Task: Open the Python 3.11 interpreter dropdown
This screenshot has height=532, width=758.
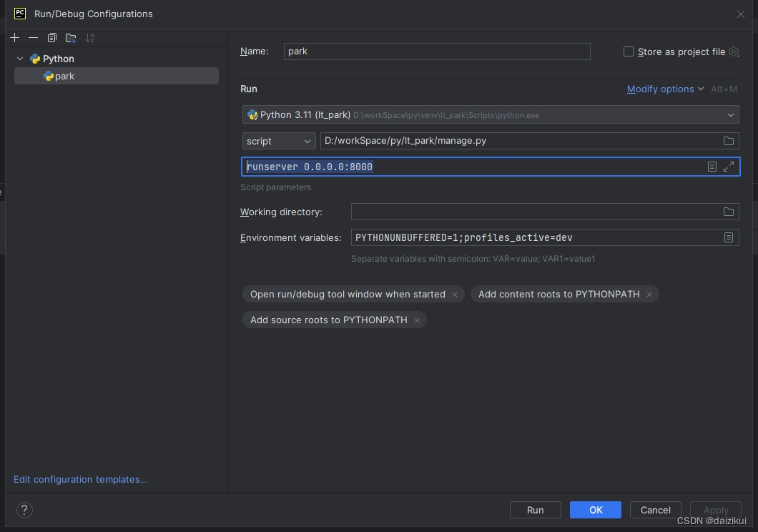Action: [731, 114]
